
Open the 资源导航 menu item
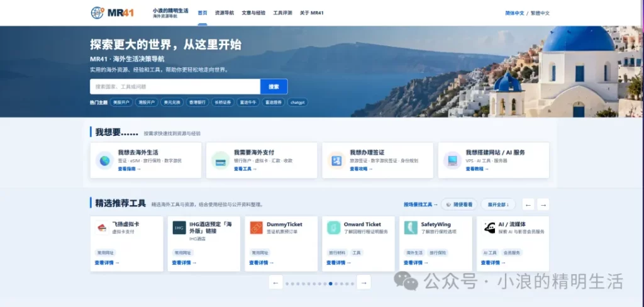pyautogui.click(x=225, y=13)
